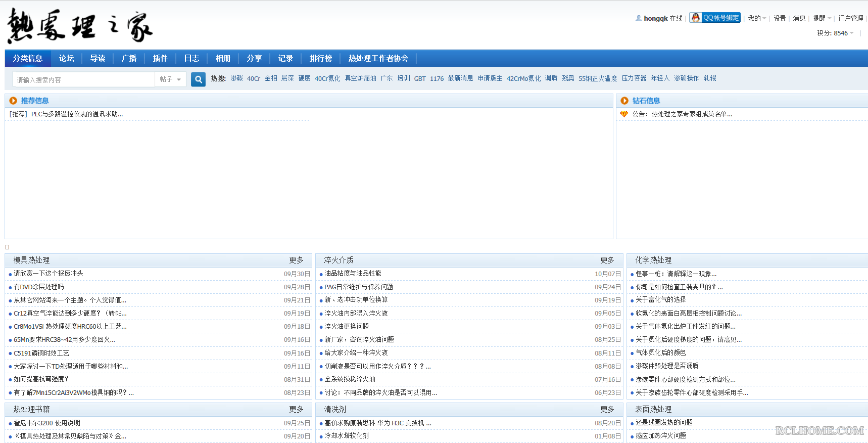Open the 日志 nav tab
The image size is (868, 443).
click(x=191, y=58)
